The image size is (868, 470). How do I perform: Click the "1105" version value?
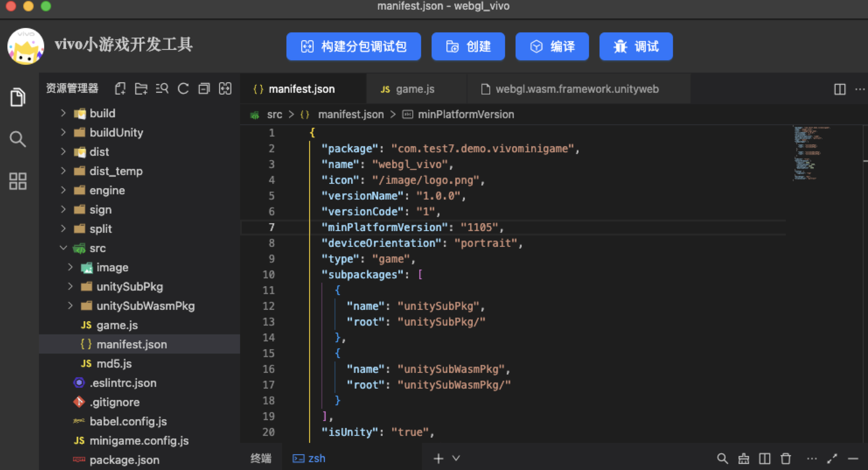tap(479, 227)
